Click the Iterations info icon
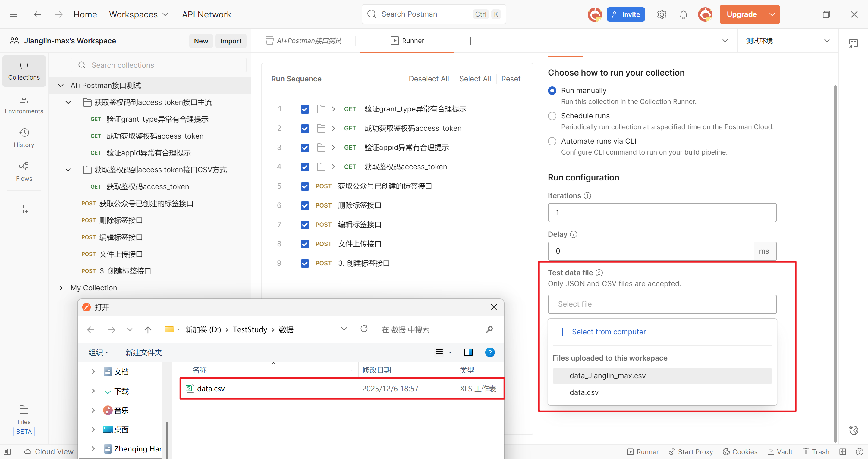Viewport: 868px width, 459px height. (587, 196)
